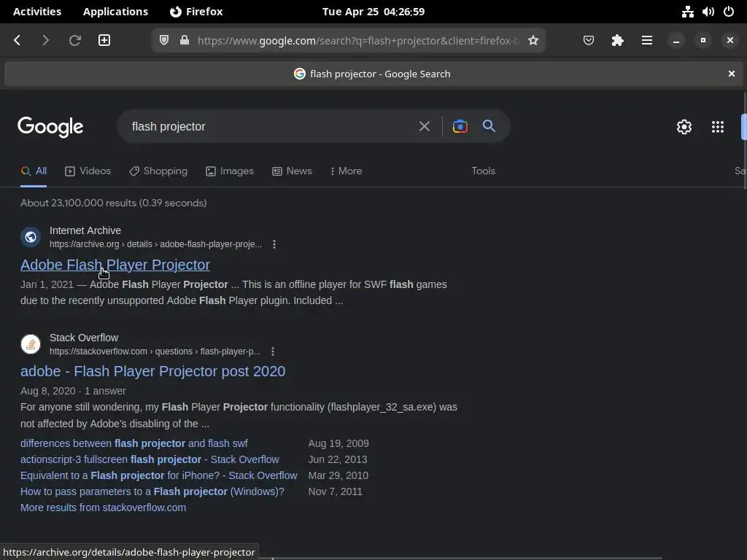Click the Stack Overflow favicon
Viewport: 747px width, 560px height.
[x=31, y=344]
